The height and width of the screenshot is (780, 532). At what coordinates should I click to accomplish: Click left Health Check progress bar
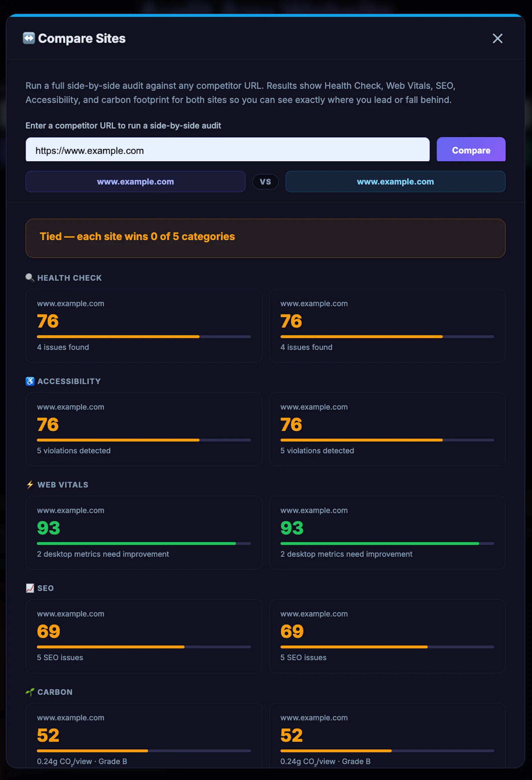144,336
